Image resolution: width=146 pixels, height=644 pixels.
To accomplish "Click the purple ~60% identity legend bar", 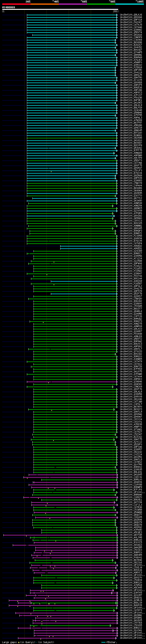I will [73, 4].
